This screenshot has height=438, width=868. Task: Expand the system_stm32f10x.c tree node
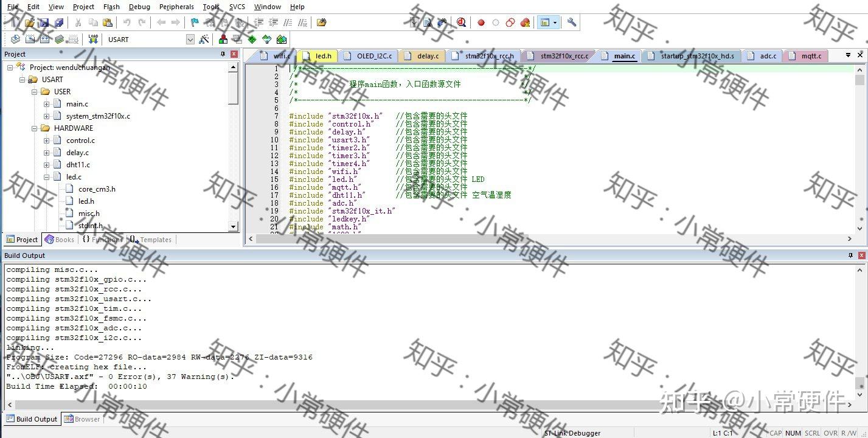point(47,116)
